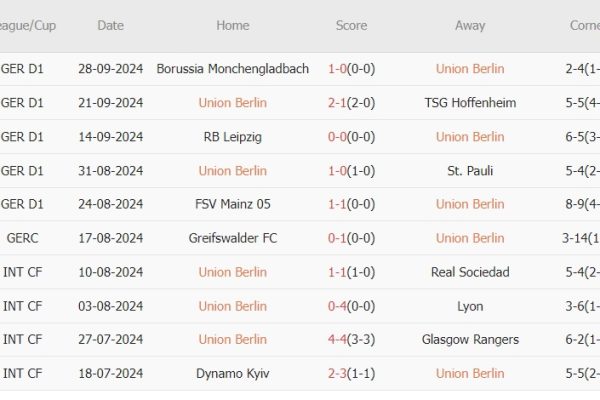
Task: Click the Score column header
Action: pyautogui.click(x=351, y=25)
